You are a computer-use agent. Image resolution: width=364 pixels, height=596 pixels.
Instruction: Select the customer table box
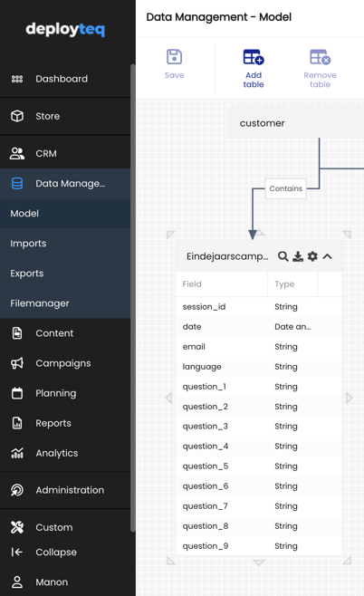[x=297, y=123]
